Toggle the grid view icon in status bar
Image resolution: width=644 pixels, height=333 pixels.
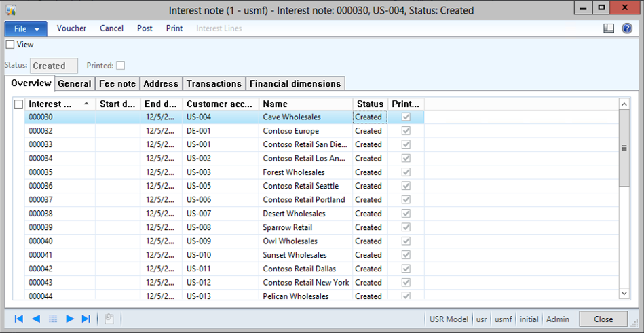coord(53,319)
